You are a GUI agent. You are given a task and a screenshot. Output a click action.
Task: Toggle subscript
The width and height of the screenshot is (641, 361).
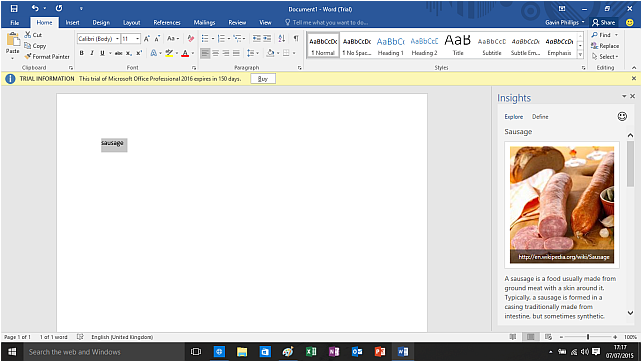tap(129, 53)
